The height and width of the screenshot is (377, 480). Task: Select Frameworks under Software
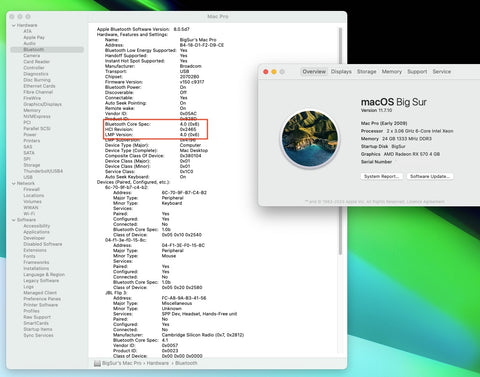click(36, 262)
